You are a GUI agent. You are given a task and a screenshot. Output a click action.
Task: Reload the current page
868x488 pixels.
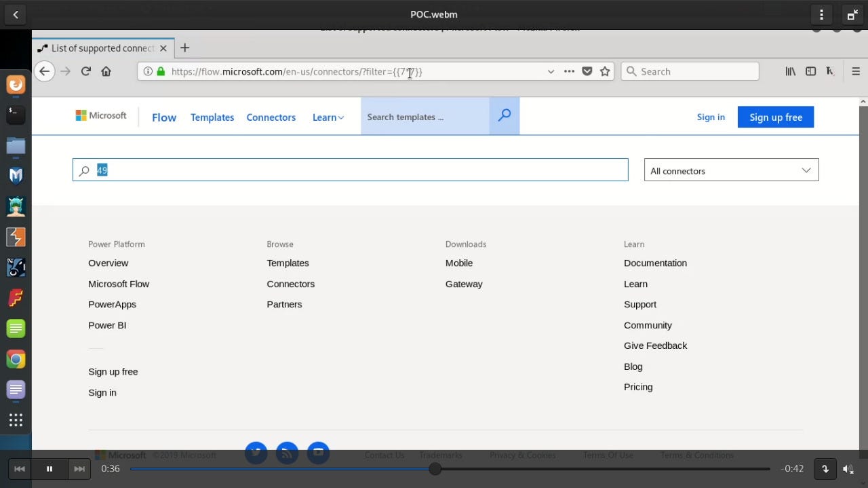(x=85, y=71)
